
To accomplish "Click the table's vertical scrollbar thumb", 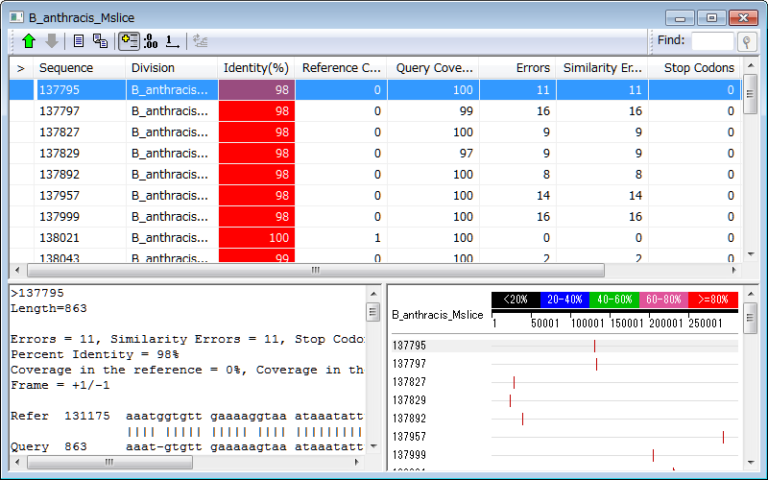I will [x=750, y=95].
